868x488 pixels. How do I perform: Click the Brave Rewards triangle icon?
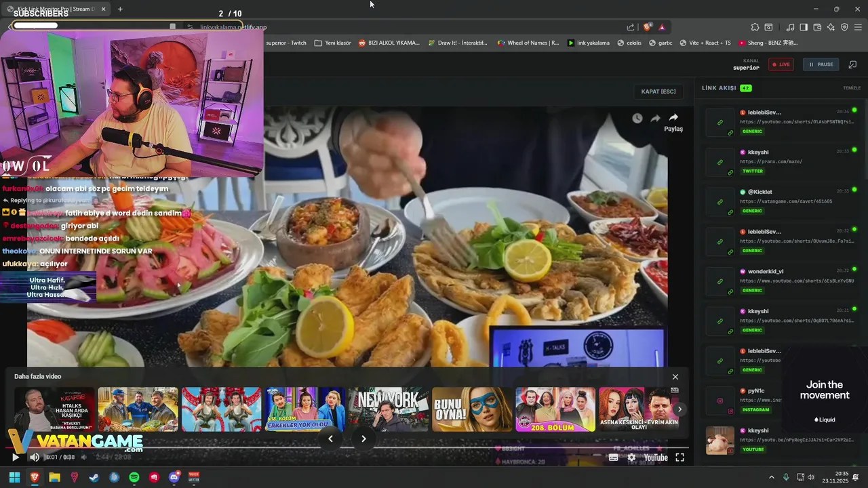(x=662, y=27)
